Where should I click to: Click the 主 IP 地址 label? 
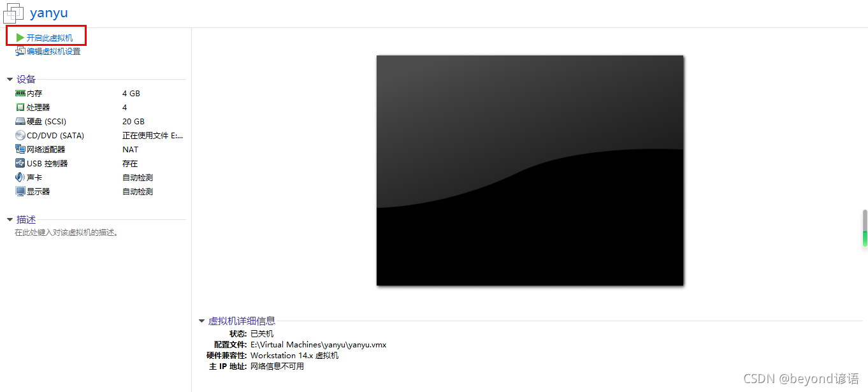228,366
